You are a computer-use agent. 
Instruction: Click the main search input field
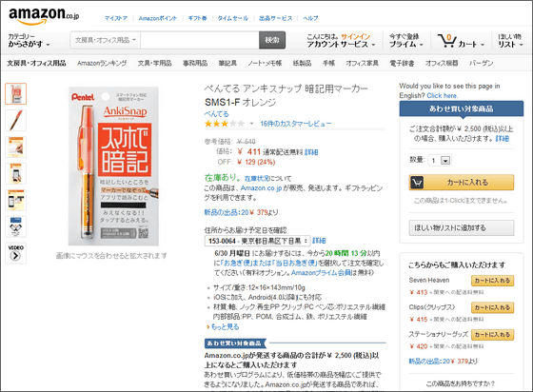(200, 40)
